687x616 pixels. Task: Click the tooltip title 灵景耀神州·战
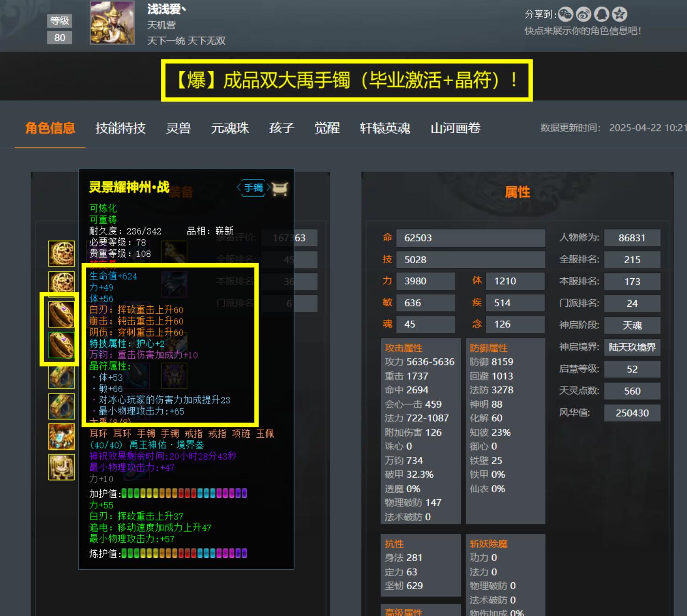point(129,187)
